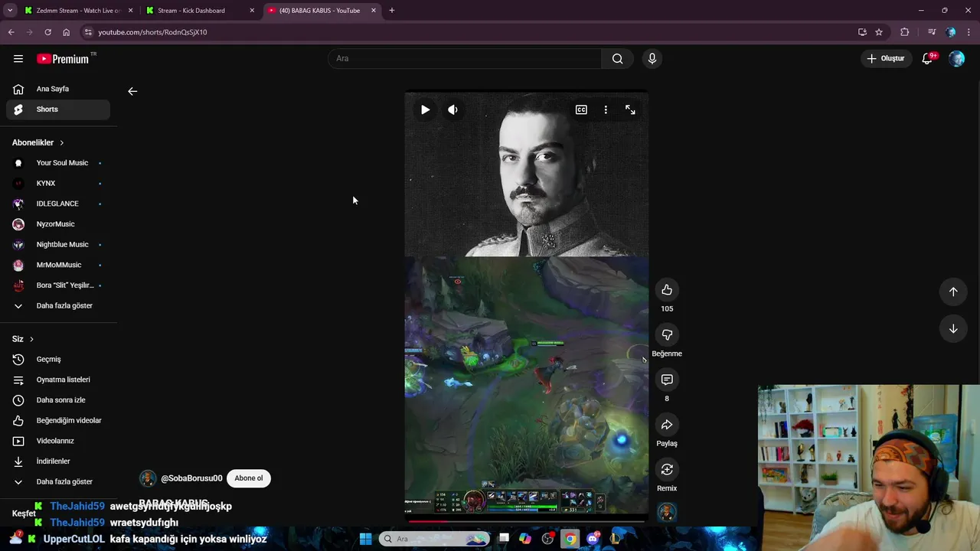Open the account avatar menu
The width and height of the screenshot is (980, 551).
click(956, 58)
